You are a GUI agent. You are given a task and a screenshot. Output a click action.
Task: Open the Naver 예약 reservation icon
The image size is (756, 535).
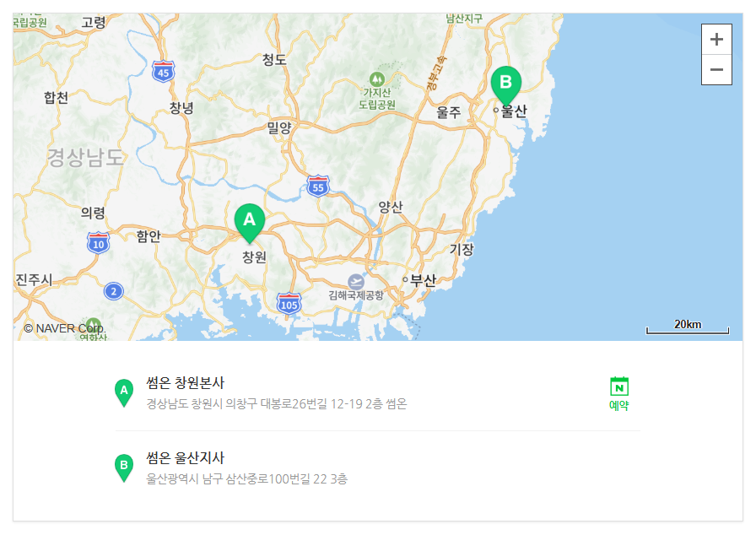pos(619,394)
